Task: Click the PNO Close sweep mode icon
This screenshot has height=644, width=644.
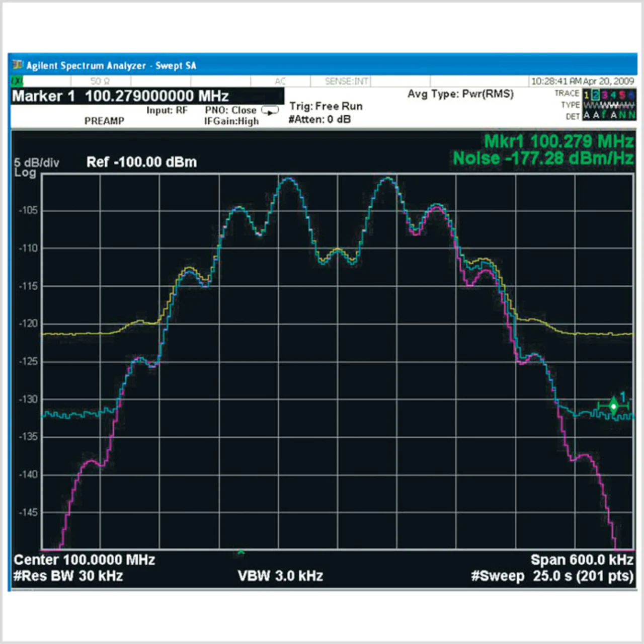Action: tap(270, 111)
